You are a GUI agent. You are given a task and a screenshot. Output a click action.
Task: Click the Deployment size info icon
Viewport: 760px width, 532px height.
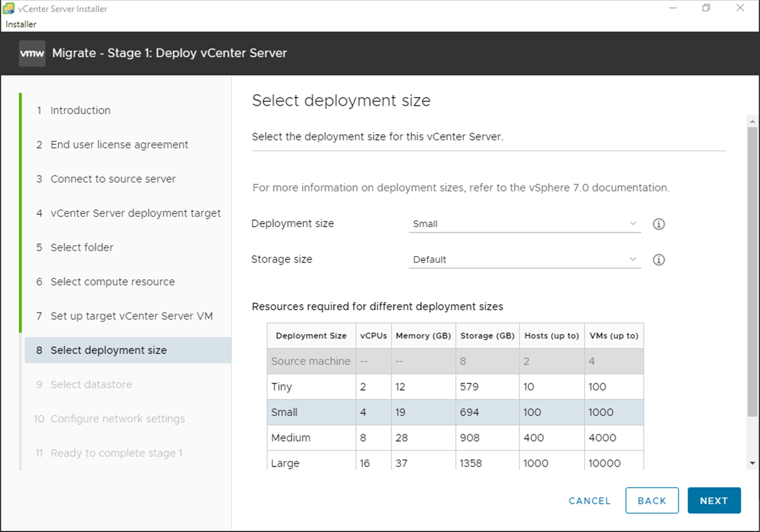click(659, 224)
